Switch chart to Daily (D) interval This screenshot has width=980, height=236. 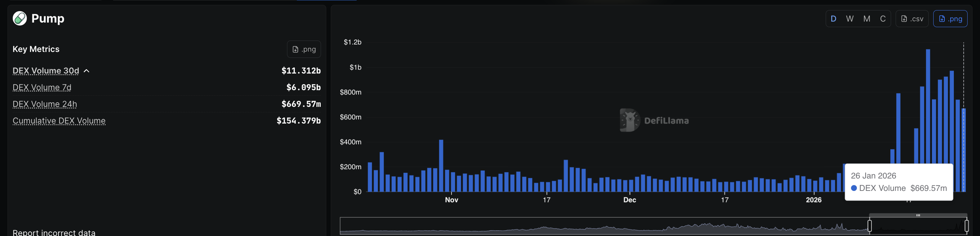(833, 19)
